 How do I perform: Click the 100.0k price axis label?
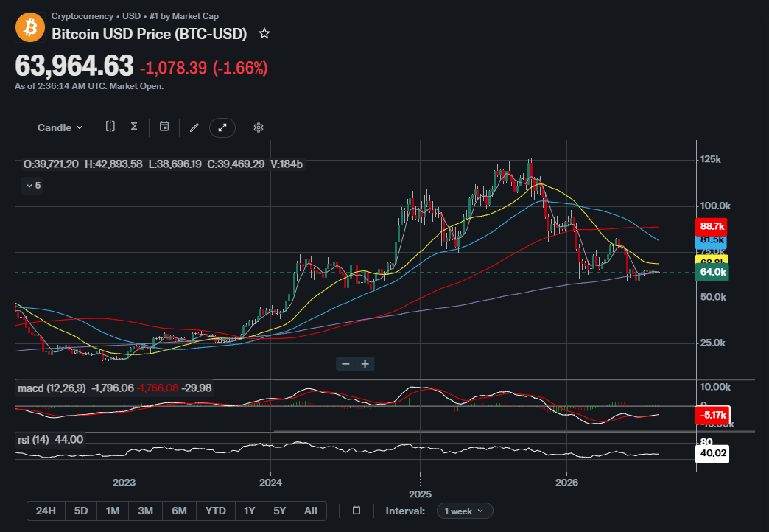715,206
